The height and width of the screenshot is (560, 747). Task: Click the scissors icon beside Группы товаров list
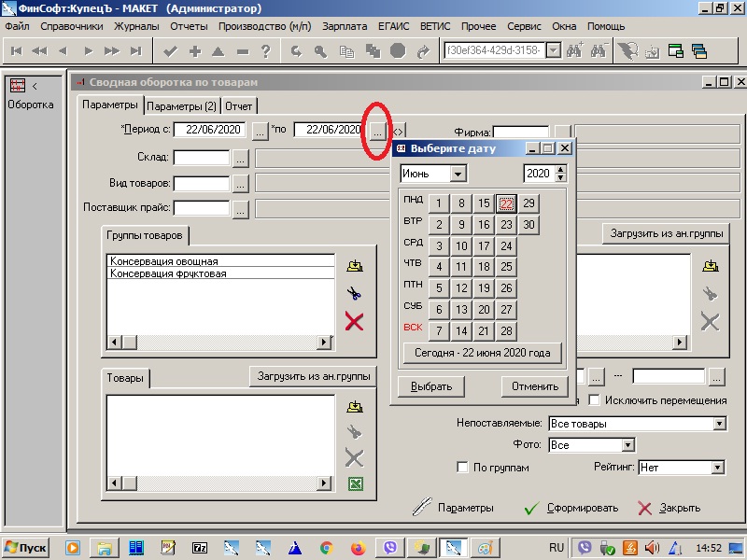(354, 293)
